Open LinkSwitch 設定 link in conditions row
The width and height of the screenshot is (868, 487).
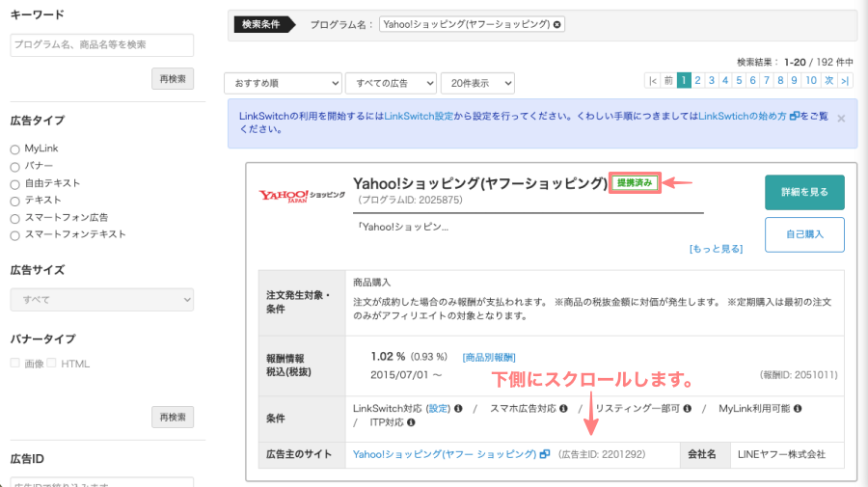point(439,409)
